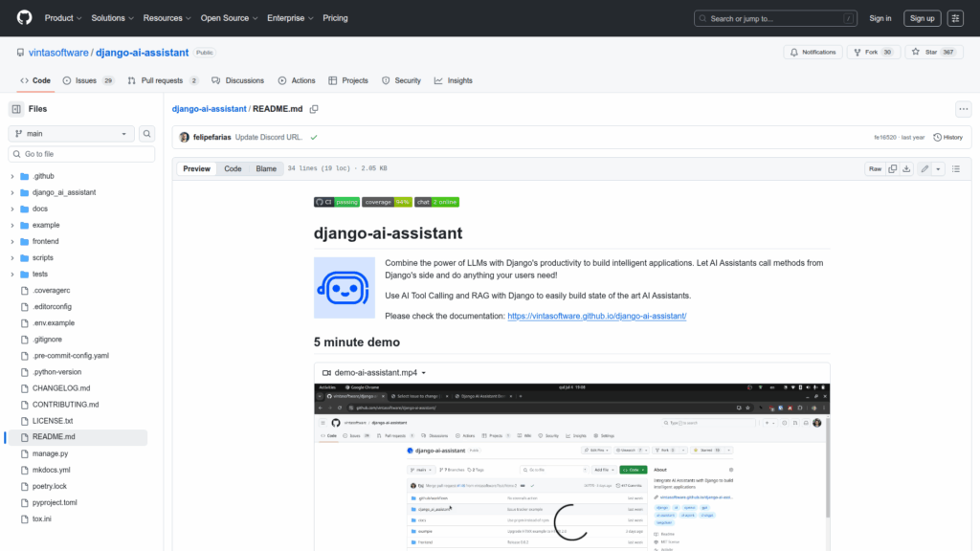Focus the Go to file input
Viewport: 980px width, 551px height.
point(80,154)
